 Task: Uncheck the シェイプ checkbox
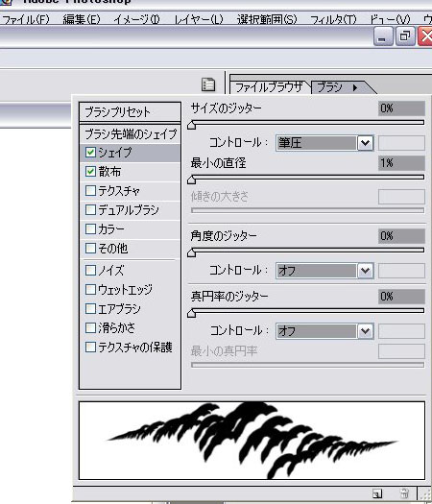coord(90,152)
